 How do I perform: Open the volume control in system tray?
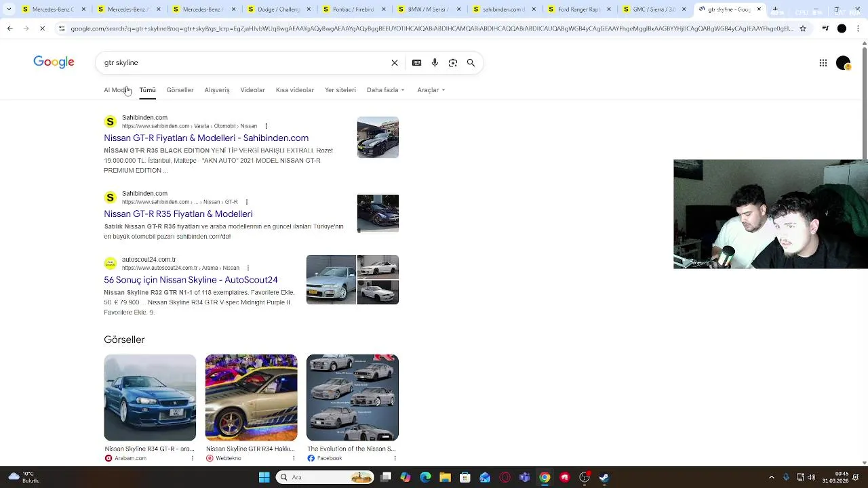[x=811, y=477]
